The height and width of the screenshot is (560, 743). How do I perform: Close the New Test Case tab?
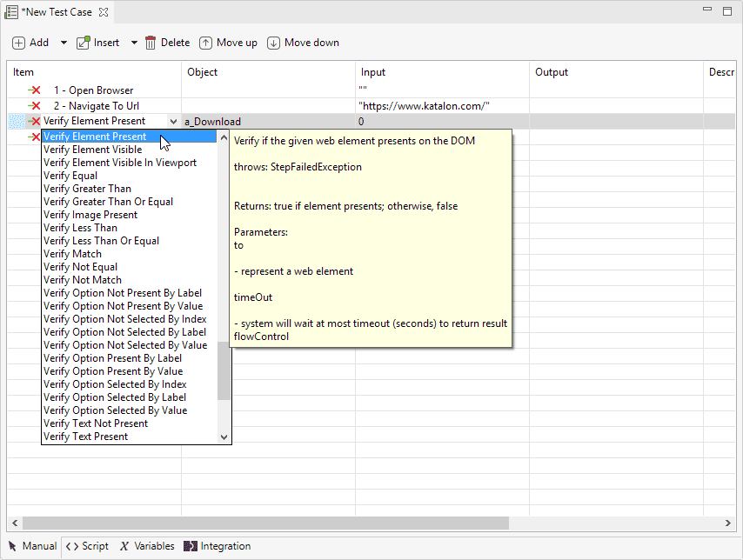(104, 12)
